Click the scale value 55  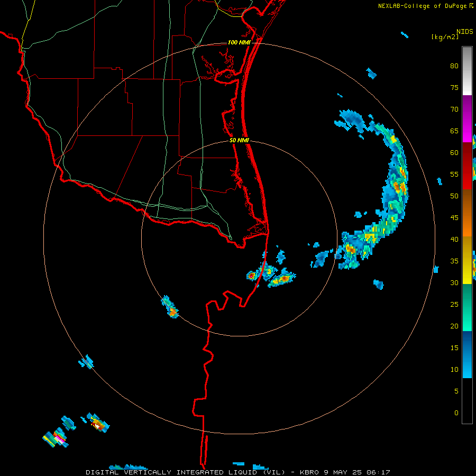[x=454, y=174]
